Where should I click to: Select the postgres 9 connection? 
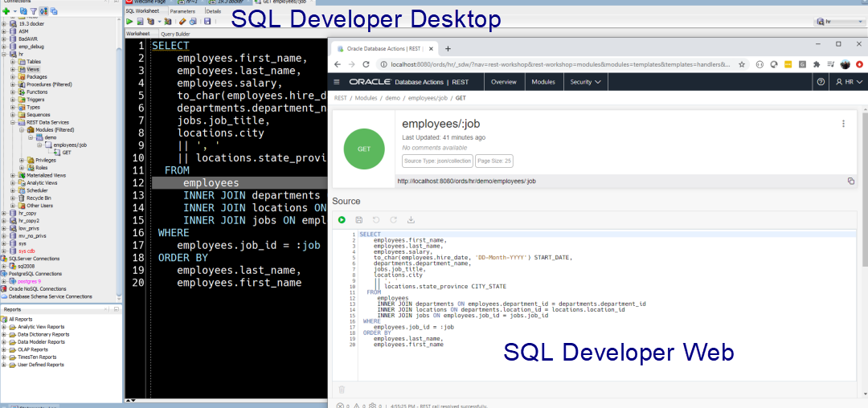pos(30,281)
